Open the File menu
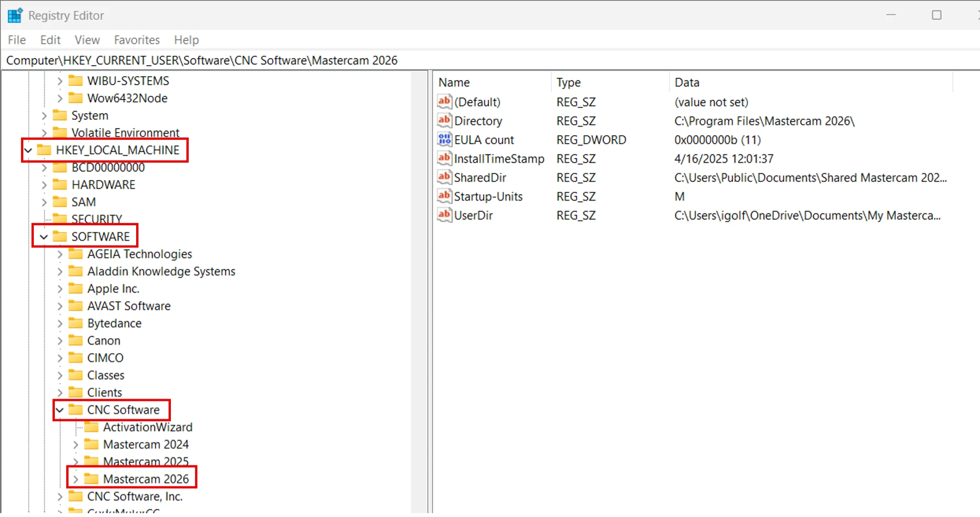Screen dimensions: 980x517 [17, 40]
